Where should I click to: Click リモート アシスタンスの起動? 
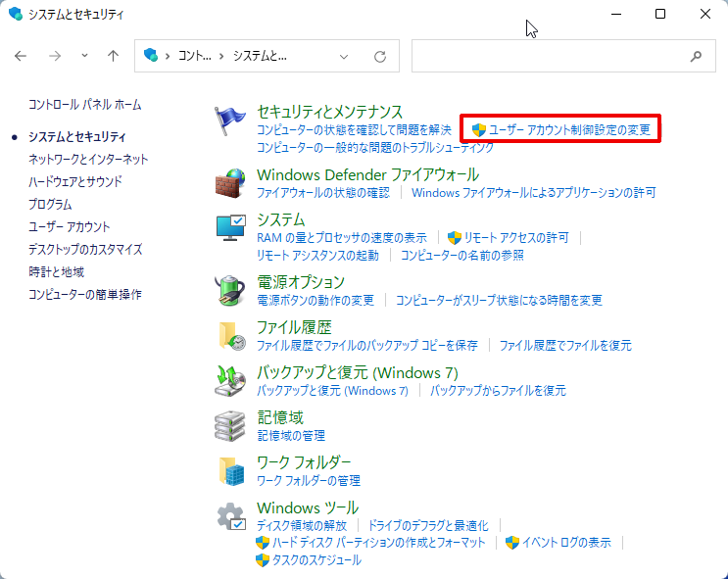point(317,256)
